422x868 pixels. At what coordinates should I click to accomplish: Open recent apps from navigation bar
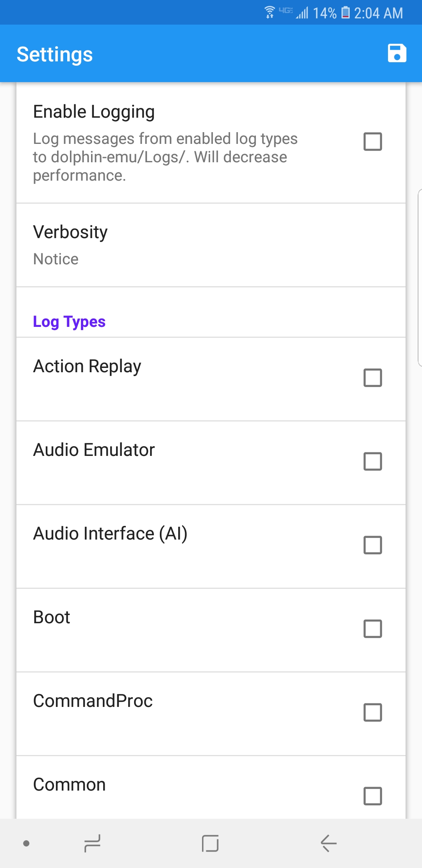[x=93, y=843]
